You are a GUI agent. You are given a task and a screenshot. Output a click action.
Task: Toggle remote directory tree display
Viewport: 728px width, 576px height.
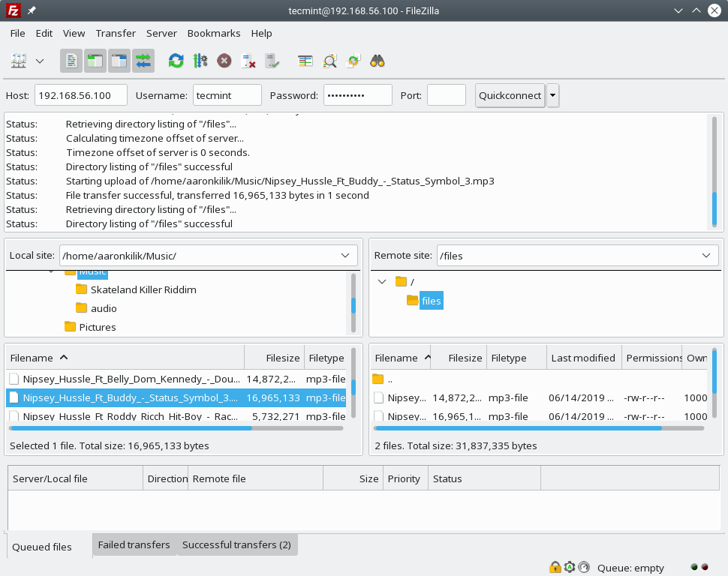[119, 61]
